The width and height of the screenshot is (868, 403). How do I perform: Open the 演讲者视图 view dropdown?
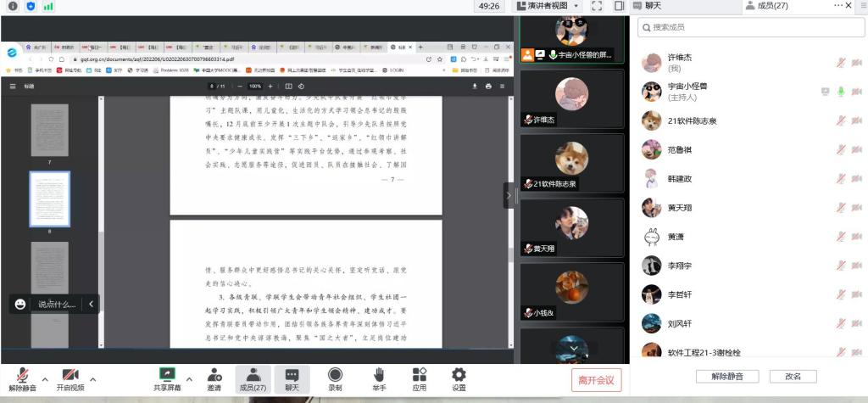pyautogui.click(x=548, y=6)
